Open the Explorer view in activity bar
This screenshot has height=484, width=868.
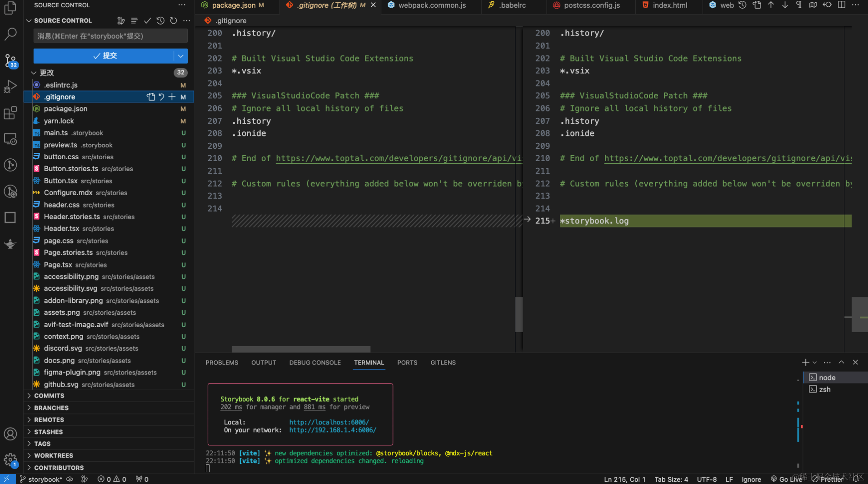pos(10,8)
